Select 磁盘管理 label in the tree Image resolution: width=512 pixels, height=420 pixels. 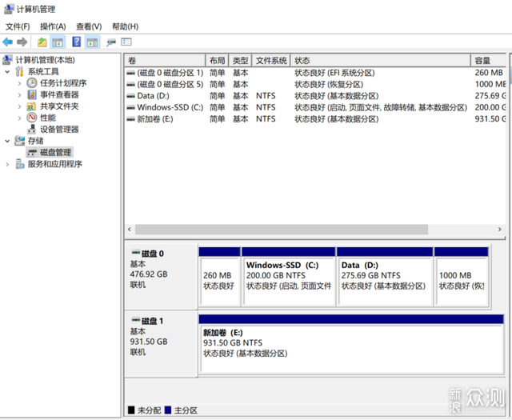[x=55, y=153]
